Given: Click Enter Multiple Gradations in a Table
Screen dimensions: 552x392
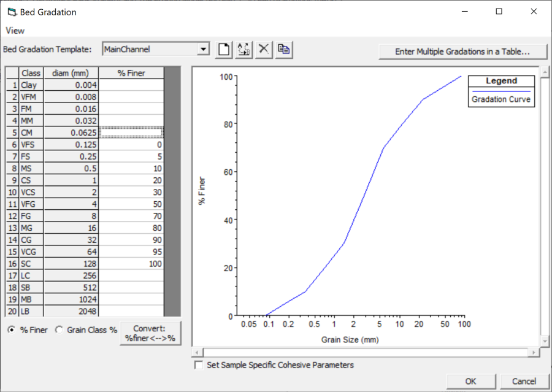Looking at the screenshot, I should tap(462, 52).
